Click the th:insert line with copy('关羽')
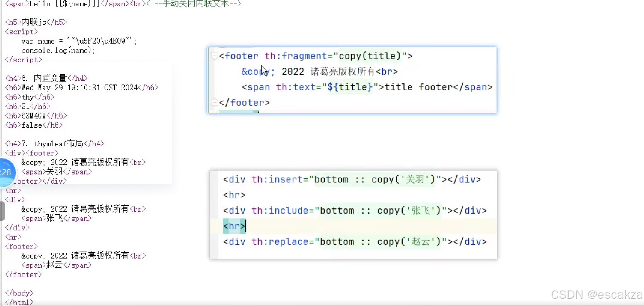644x306 pixels. click(x=352, y=179)
